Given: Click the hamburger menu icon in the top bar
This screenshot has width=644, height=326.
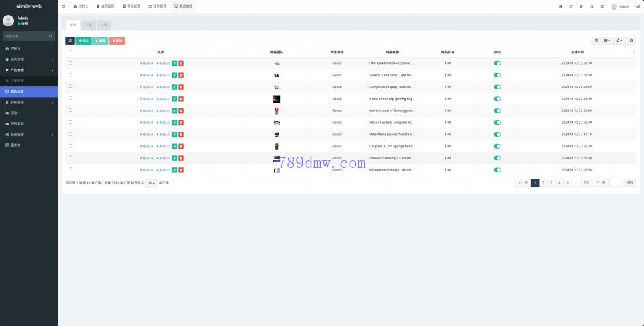Looking at the screenshot, I should 64,6.
